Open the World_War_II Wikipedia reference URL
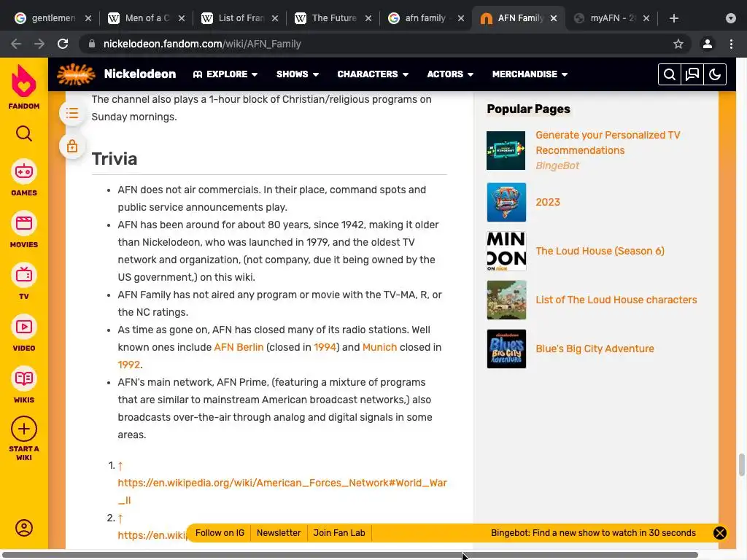The height and width of the screenshot is (560, 747). 282,491
